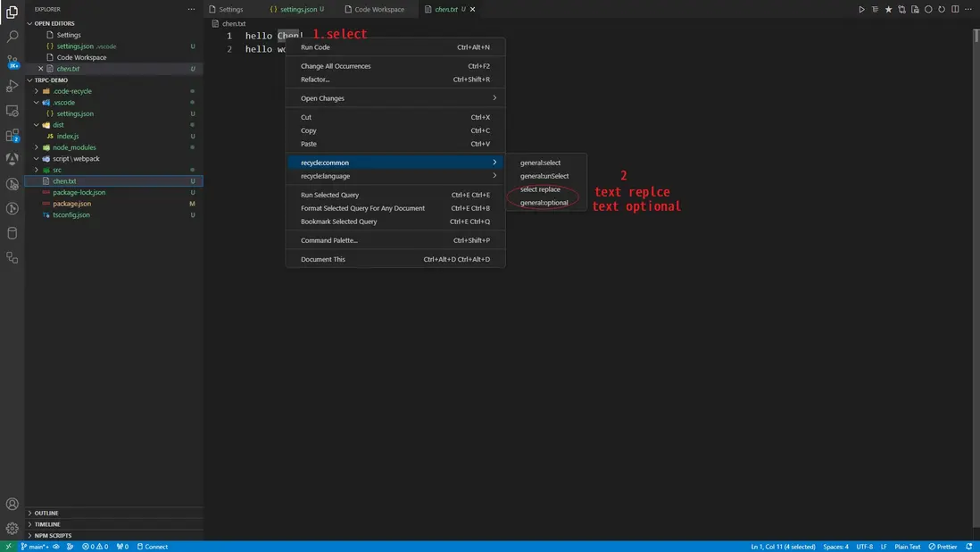The width and height of the screenshot is (980, 552).
Task: Choose Cut in context menu
Action: click(395, 118)
